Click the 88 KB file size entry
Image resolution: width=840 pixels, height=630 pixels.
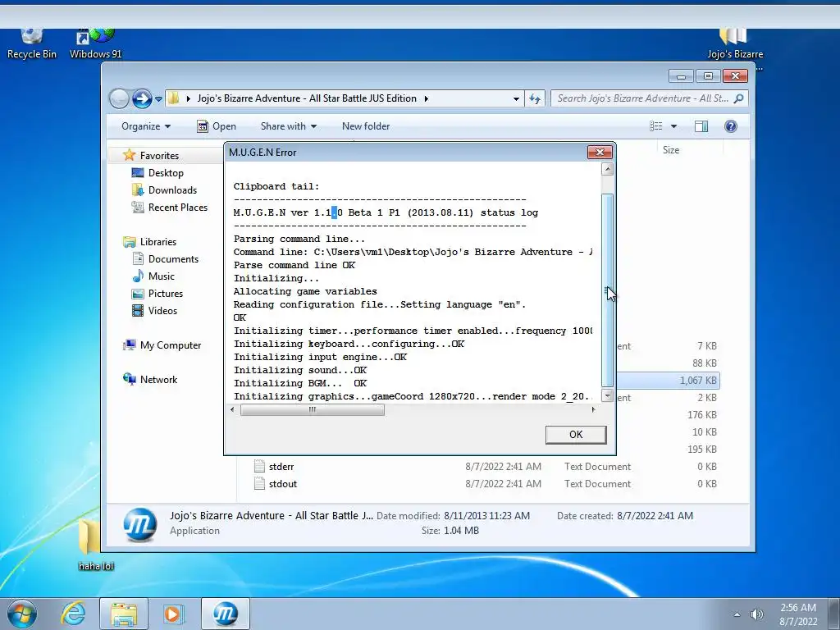(x=704, y=363)
